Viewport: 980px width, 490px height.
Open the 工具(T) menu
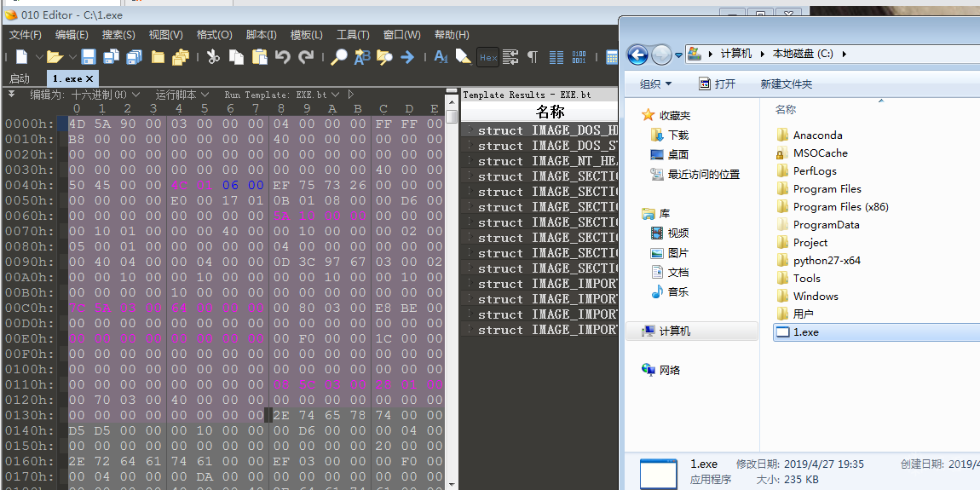tap(353, 35)
